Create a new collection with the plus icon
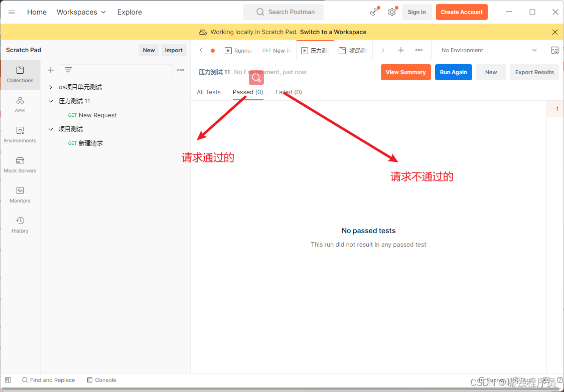The height and width of the screenshot is (392, 564). pos(51,70)
